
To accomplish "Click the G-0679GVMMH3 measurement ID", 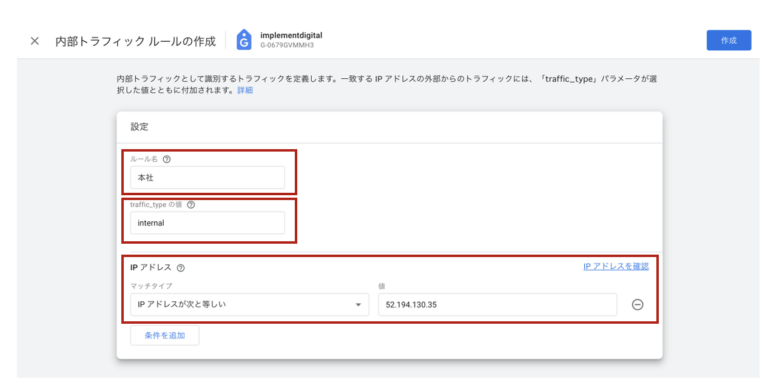I will pyautogui.click(x=287, y=45).
